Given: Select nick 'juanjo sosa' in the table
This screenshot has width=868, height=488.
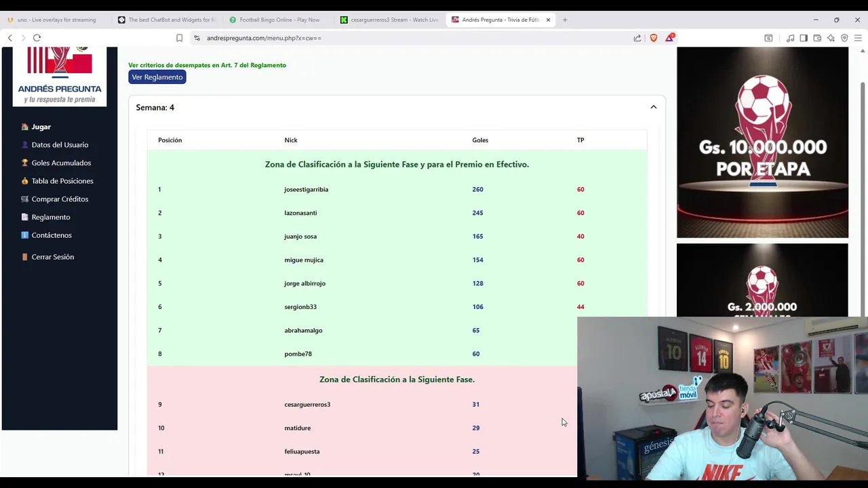Looking at the screenshot, I should click(300, 237).
